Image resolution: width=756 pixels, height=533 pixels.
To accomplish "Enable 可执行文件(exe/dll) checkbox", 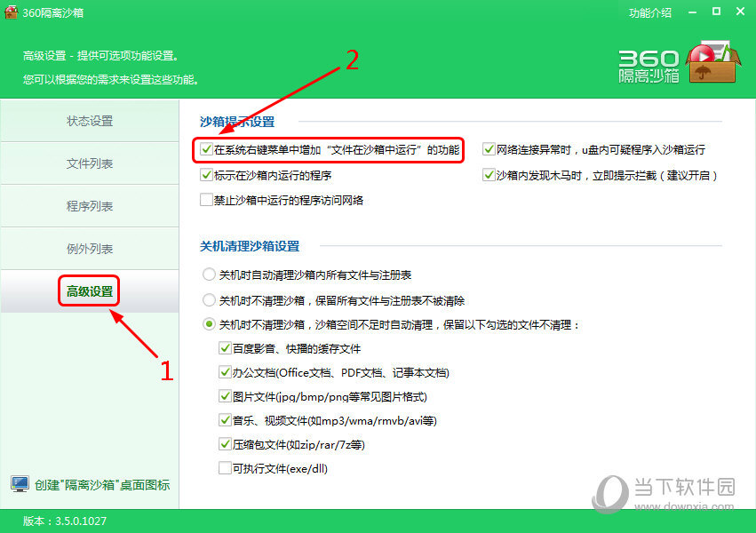I will pos(225,468).
